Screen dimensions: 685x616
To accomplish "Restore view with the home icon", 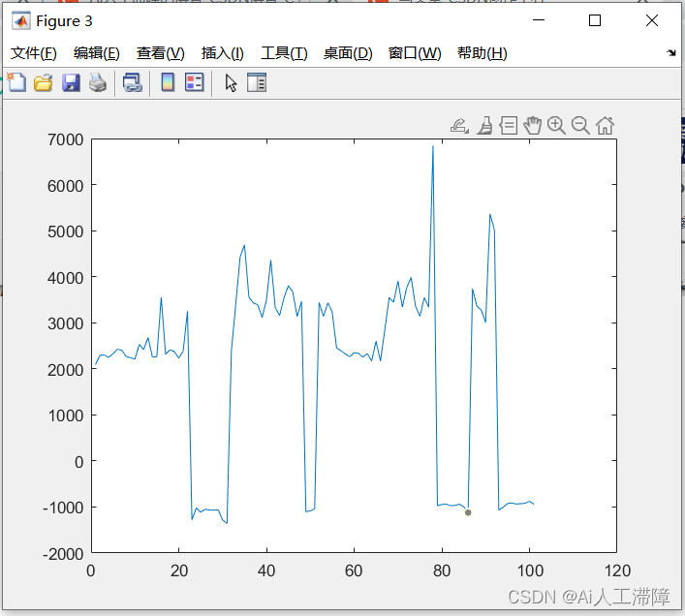I will (605, 126).
